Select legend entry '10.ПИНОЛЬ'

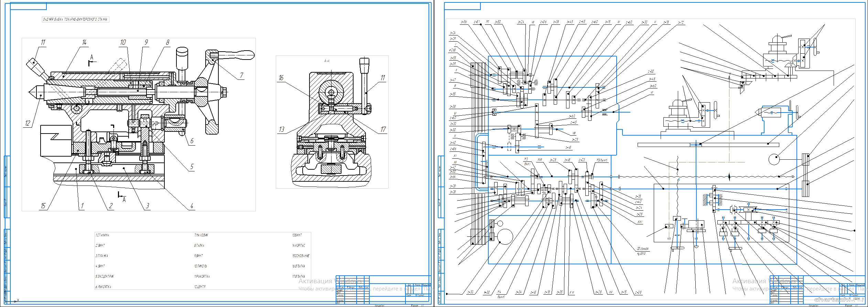tap(200, 266)
